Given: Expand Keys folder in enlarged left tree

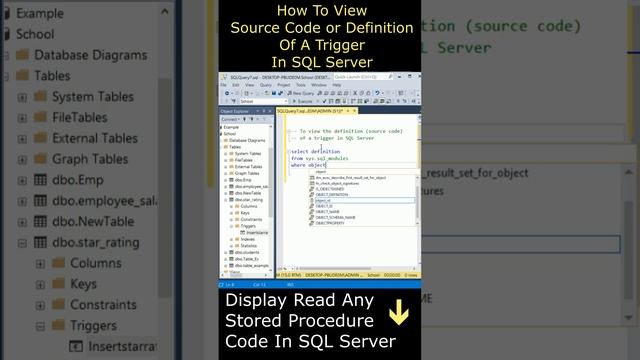Looking at the screenshot, I should coord(40,284).
